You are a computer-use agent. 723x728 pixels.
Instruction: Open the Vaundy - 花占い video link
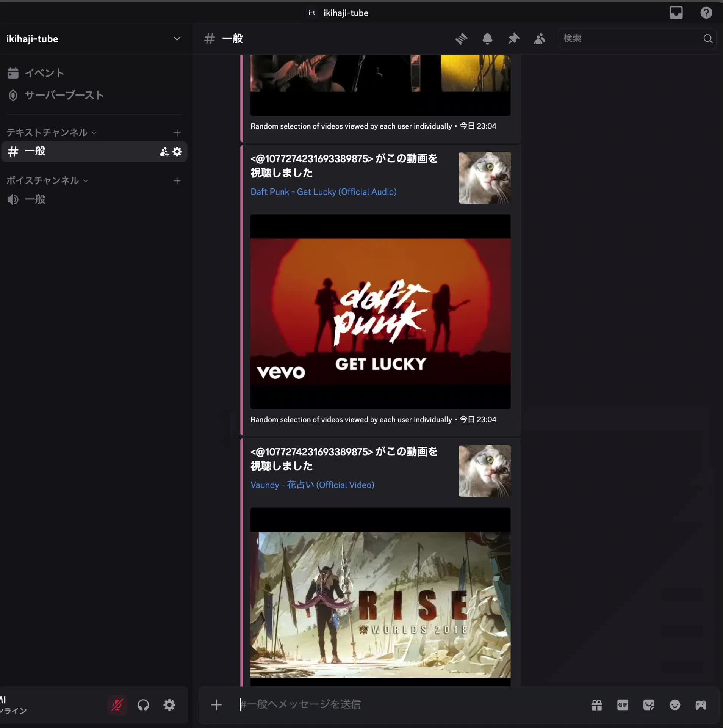[x=312, y=485]
